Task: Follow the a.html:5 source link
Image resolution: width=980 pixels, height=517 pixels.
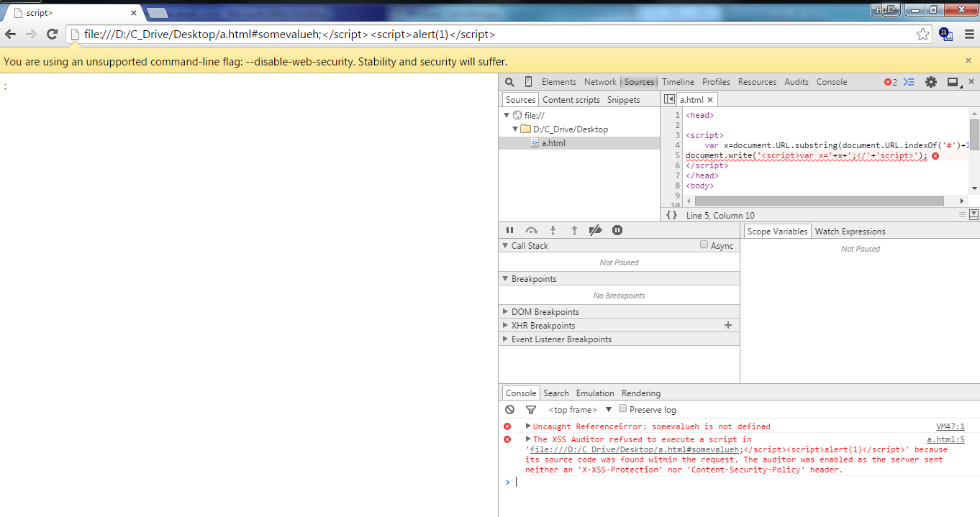Action: 945,439
